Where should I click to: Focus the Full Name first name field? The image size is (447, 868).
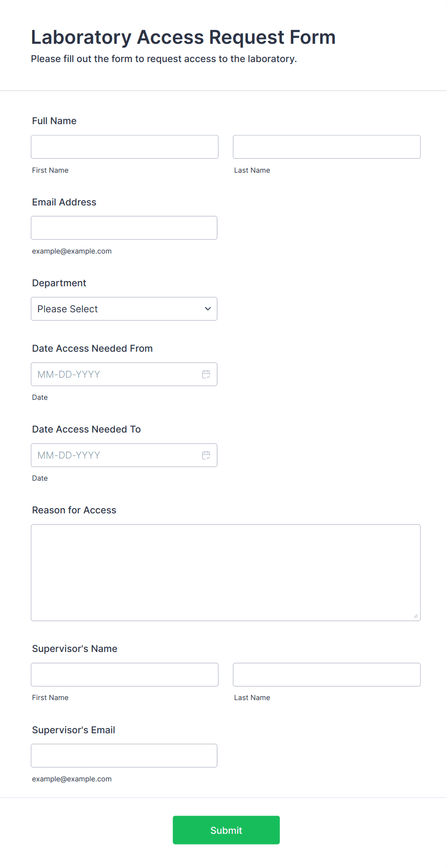[124, 147]
